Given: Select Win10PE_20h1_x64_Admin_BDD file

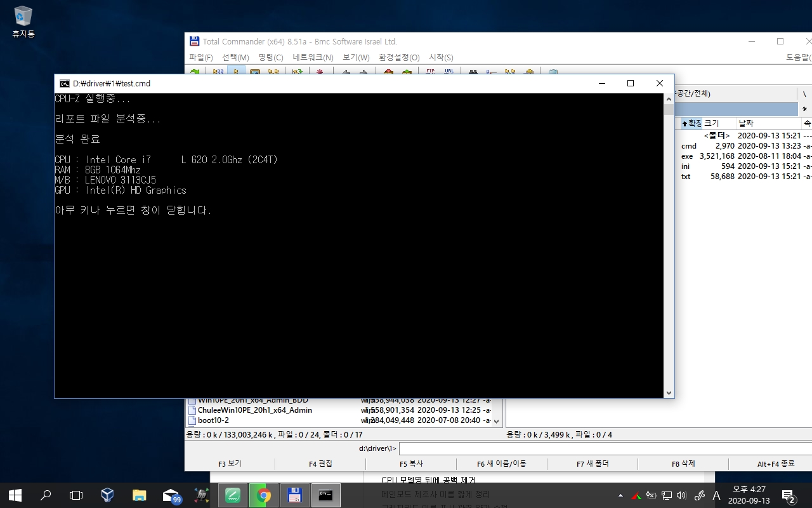Looking at the screenshot, I should 339,401.
